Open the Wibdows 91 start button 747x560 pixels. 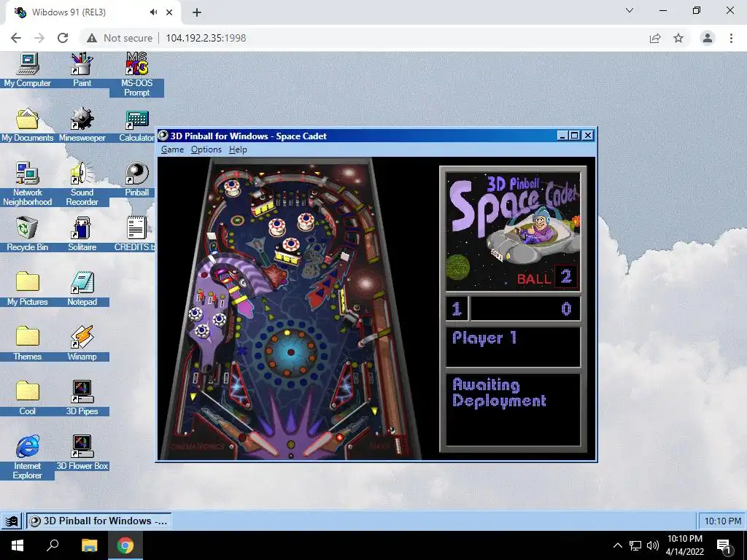pyautogui.click(x=12, y=521)
